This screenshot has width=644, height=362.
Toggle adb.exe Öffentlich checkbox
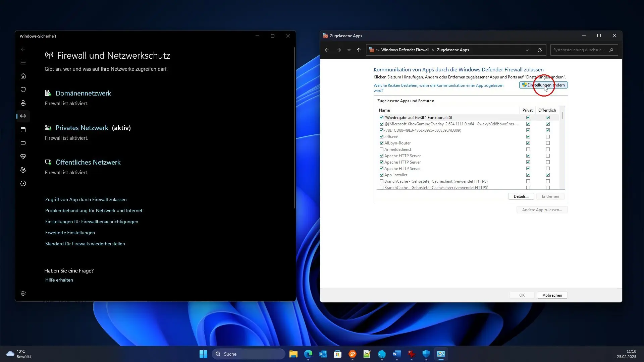point(548,137)
